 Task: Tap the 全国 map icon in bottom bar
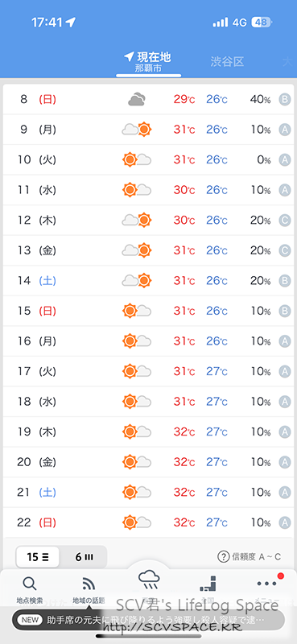[208, 584]
